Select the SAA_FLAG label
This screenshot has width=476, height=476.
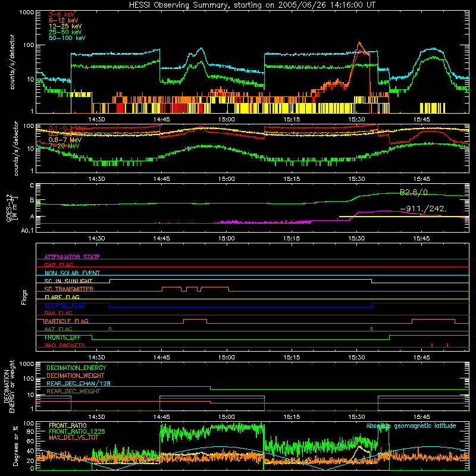click(x=58, y=314)
